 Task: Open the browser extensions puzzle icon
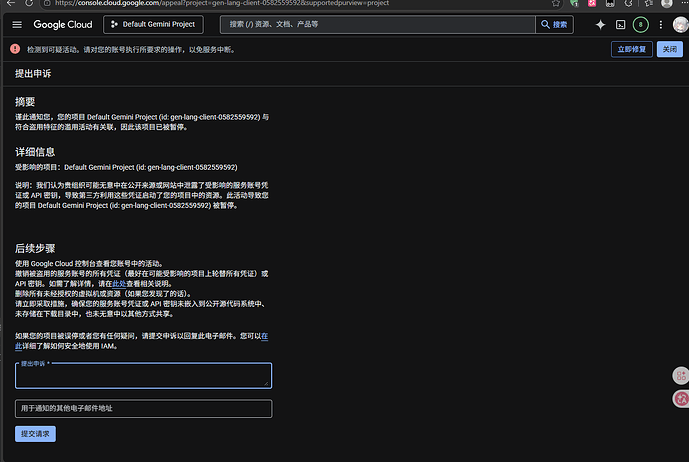(x=628, y=4)
